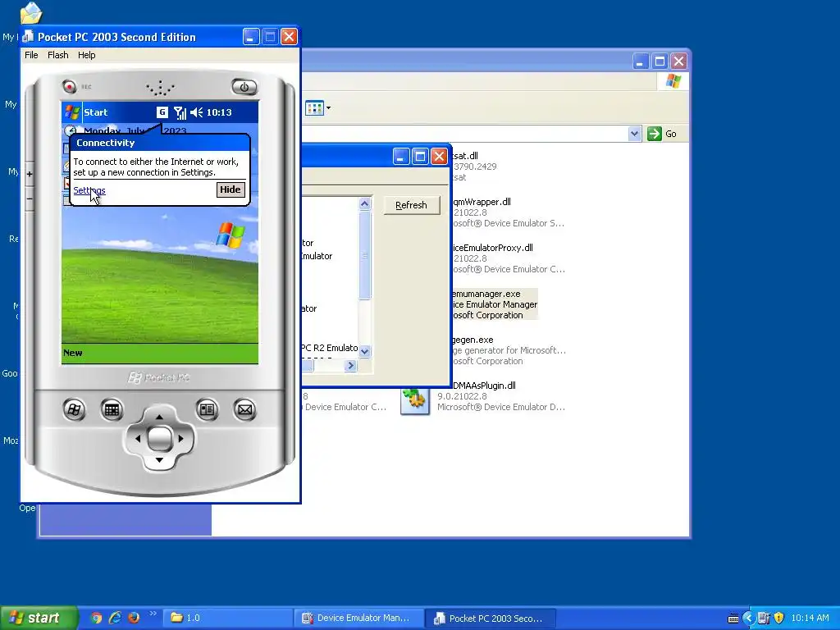Switch to Device Emulator Manager taskbar button

click(359, 618)
